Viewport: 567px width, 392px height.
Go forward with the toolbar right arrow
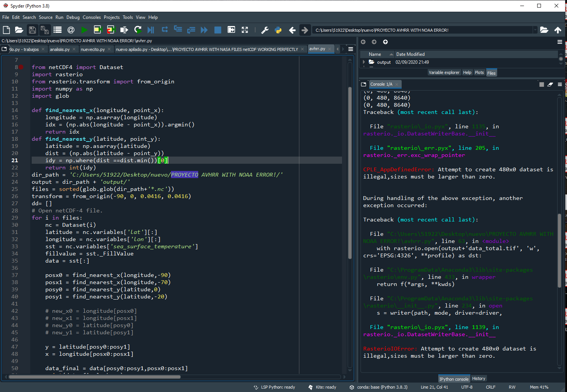305,30
